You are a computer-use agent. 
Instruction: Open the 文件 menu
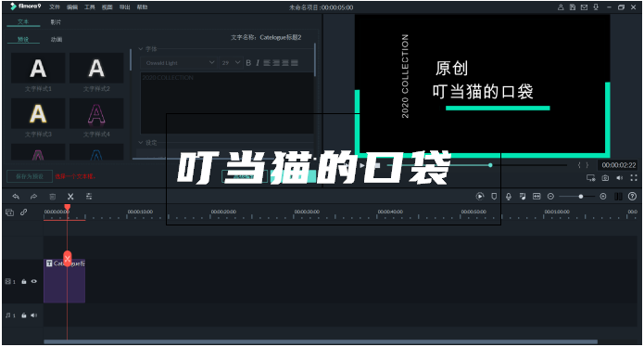55,7
